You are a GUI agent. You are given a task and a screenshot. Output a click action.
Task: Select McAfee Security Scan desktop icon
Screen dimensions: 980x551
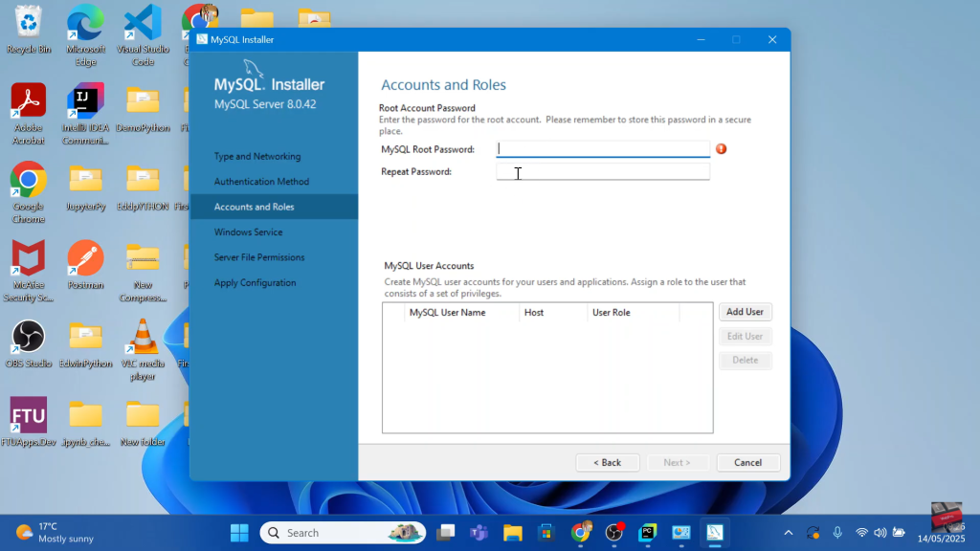[28, 271]
